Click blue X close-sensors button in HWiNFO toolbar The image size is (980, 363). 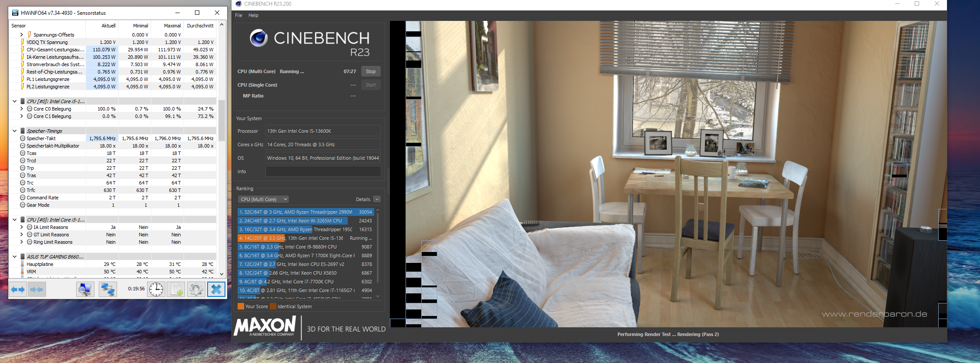click(x=216, y=289)
